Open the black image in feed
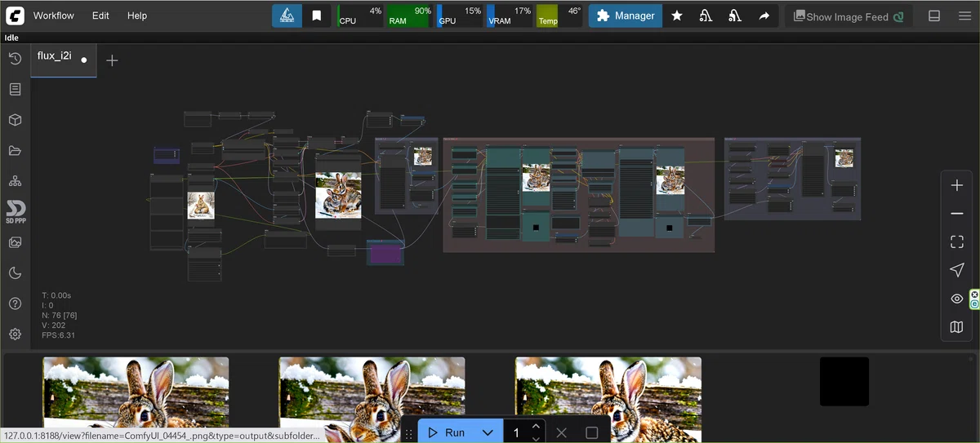This screenshot has height=443, width=980. (844, 381)
